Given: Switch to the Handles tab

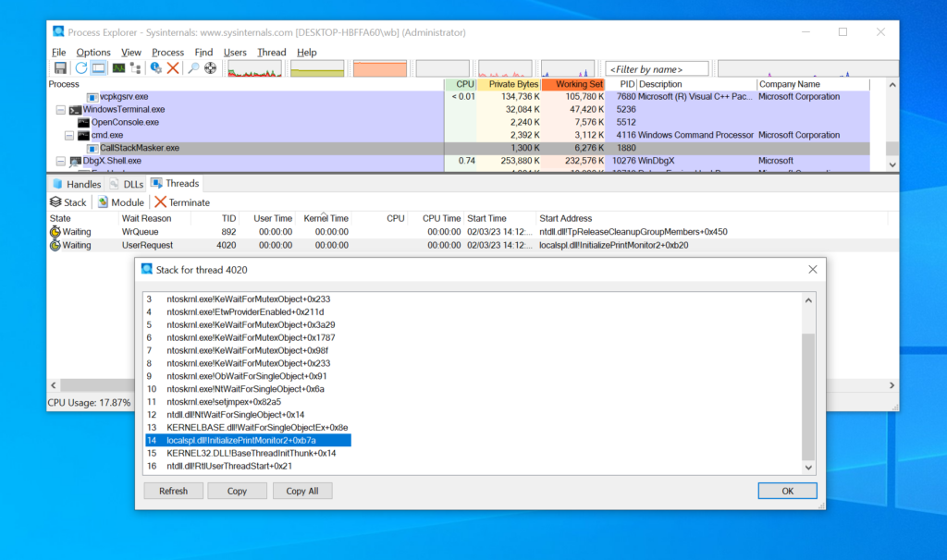Looking at the screenshot, I should (x=77, y=184).
